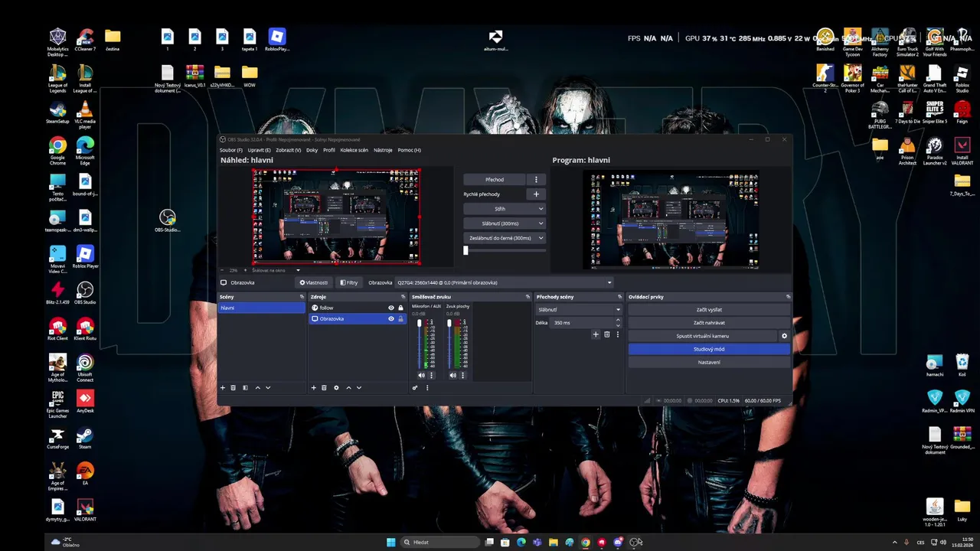The width and height of the screenshot is (980, 551).
Task: Add a new source in Zdroje panel
Action: pyautogui.click(x=313, y=387)
